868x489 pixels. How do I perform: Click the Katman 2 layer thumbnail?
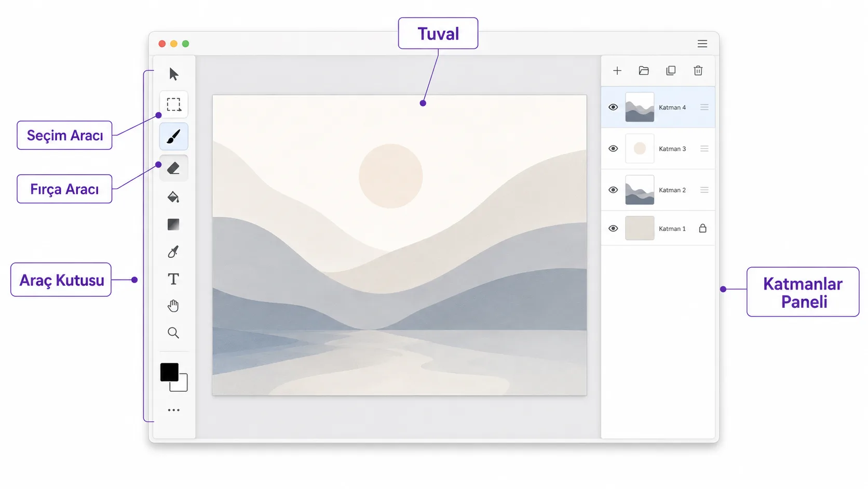[x=640, y=190]
